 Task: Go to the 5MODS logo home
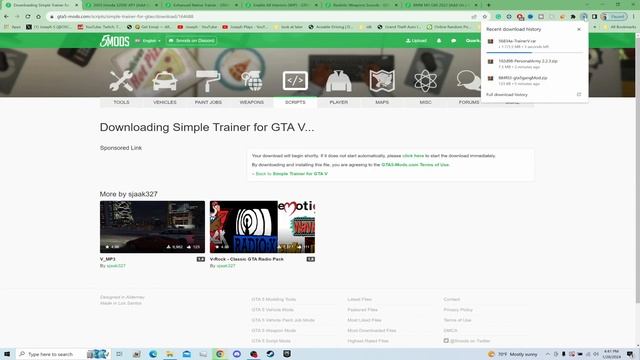click(x=115, y=41)
